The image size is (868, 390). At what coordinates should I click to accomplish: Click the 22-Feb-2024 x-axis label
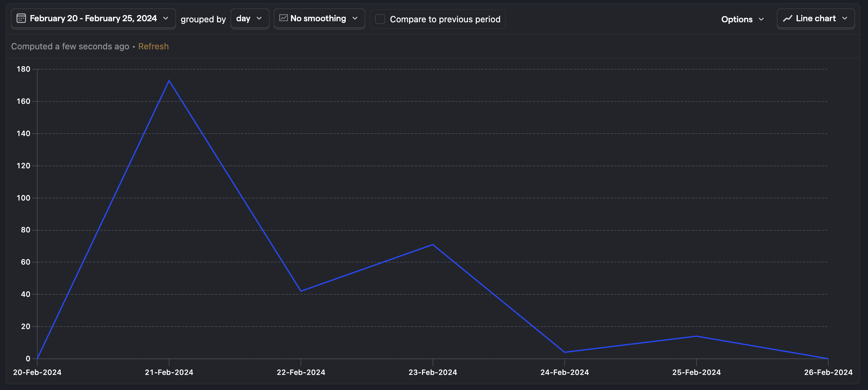[301, 373]
